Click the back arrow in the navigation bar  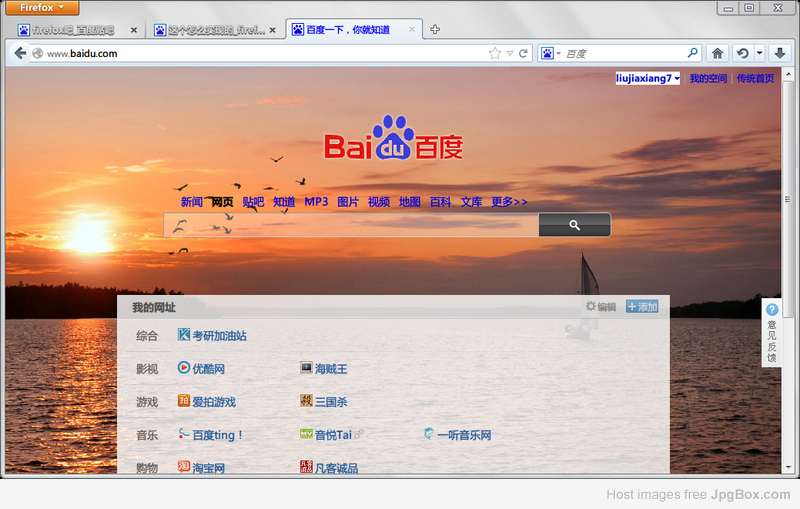click(x=20, y=53)
